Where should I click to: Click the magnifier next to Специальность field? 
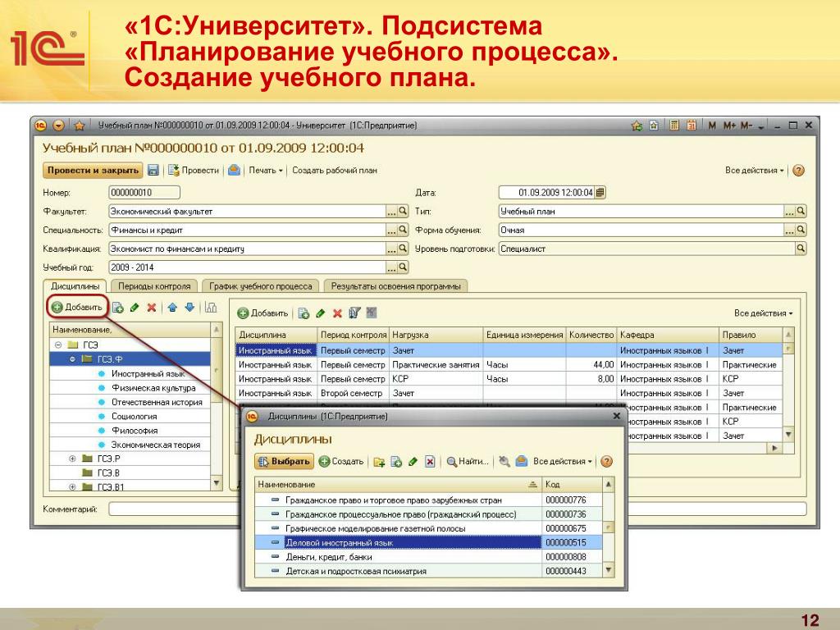403,230
